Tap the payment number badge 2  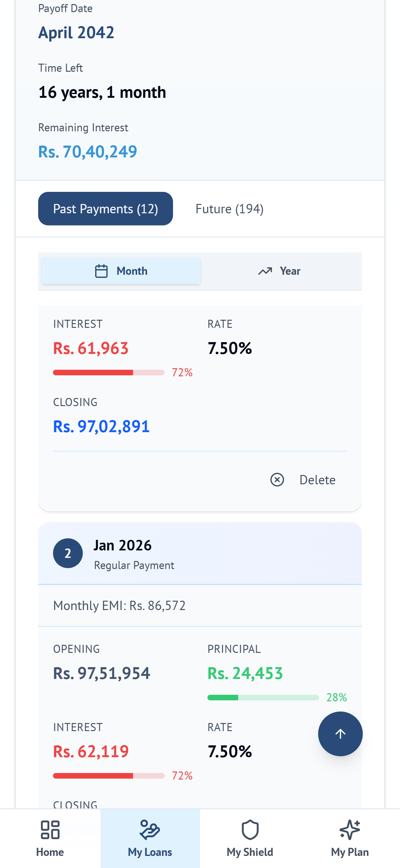pyautogui.click(x=68, y=553)
